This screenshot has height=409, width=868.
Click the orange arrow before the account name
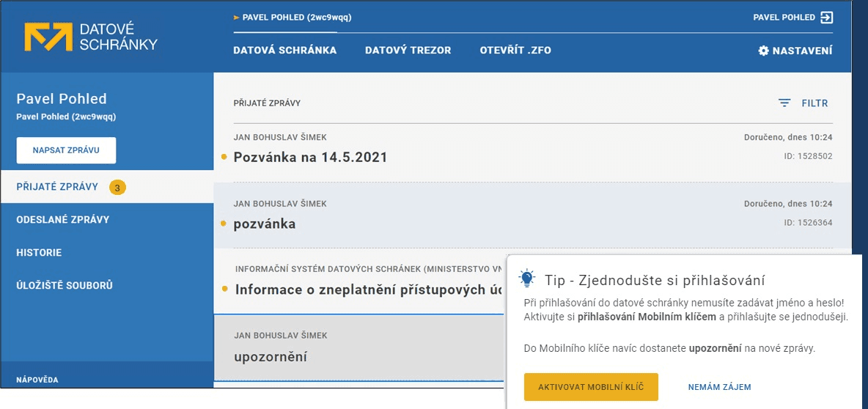point(236,18)
